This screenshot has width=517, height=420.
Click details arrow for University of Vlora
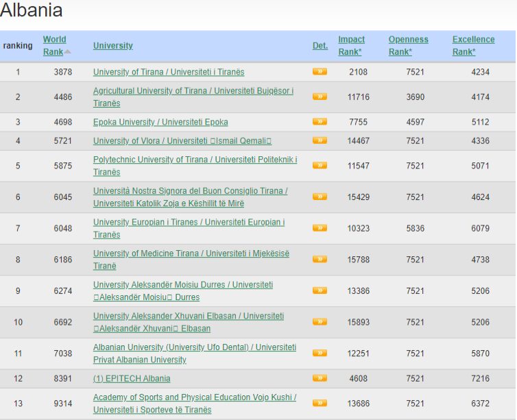pos(319,140)
